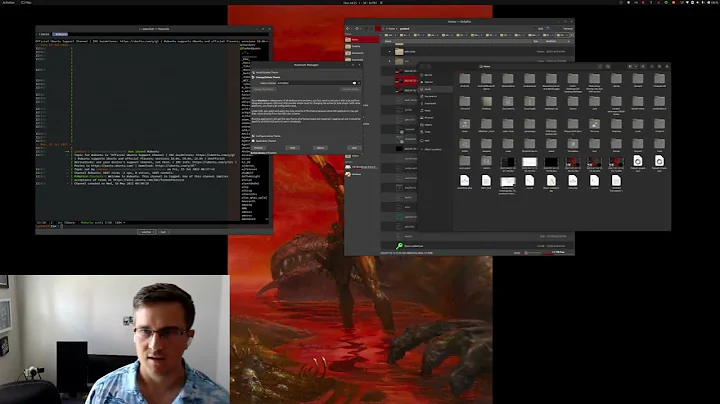Select the first folder in the Files grid
The image size is (720, 404).
point(465,80)
